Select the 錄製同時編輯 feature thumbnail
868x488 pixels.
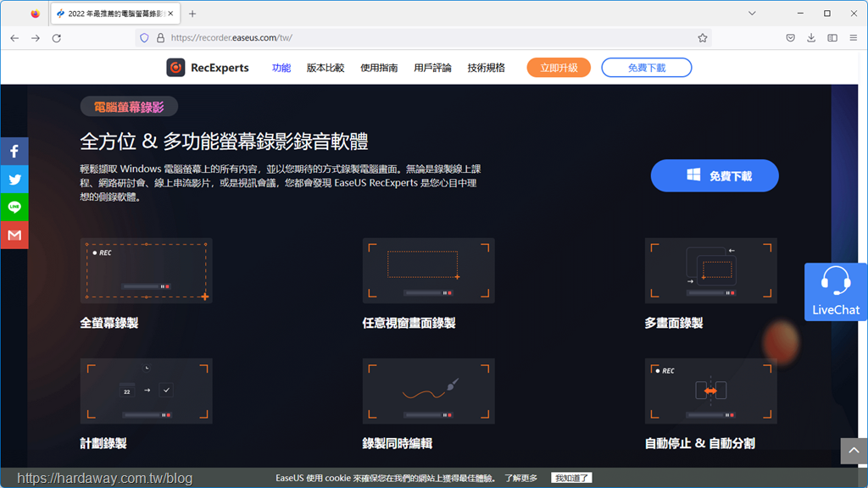(x=428, y=391)
